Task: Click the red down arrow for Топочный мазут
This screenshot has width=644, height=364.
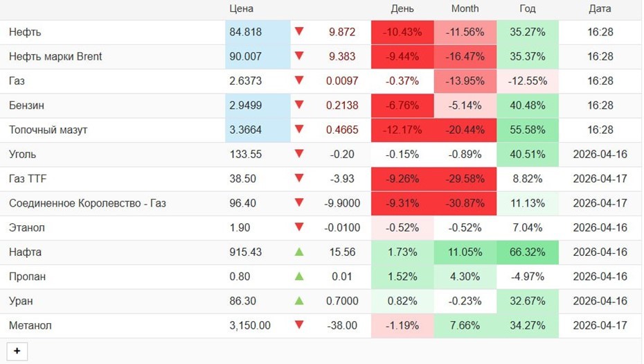Action: point(299,130)
